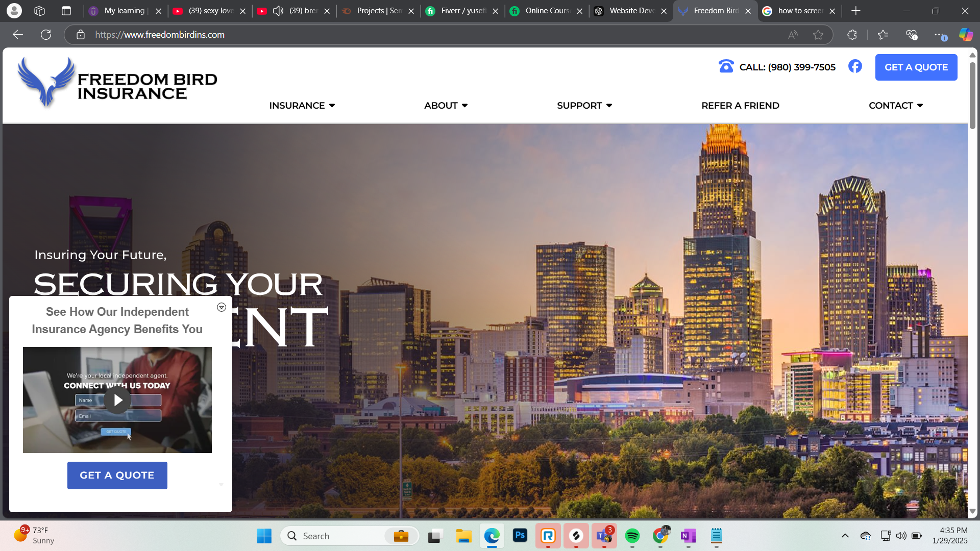This screenshot has width=980, height=551.
Task: Play the independent agent video
Action: click(x=117, y=400)
